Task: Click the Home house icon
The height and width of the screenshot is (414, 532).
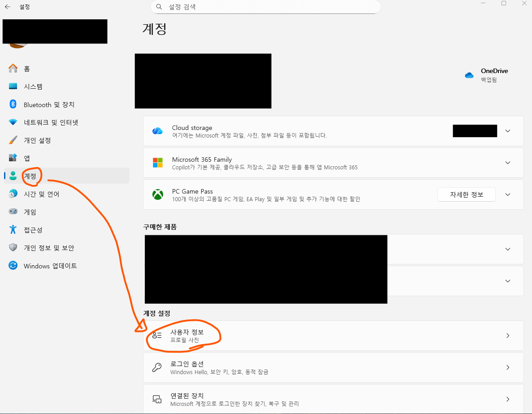Action: pyautogui.click(x=13, y=69)
